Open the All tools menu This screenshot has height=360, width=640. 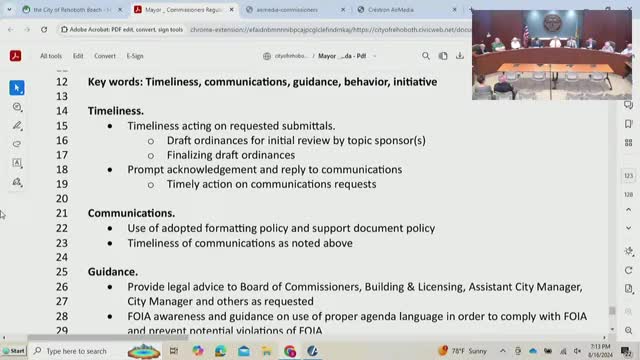51,56
